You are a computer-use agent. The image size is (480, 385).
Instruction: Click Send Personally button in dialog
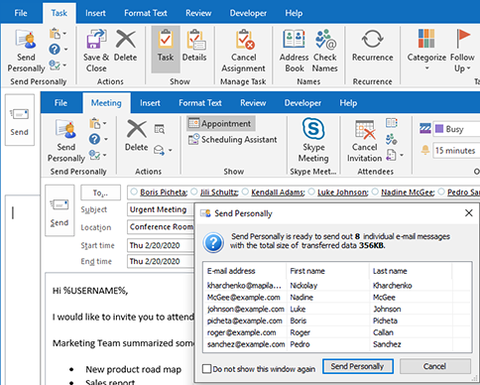[x=358, y=366]
